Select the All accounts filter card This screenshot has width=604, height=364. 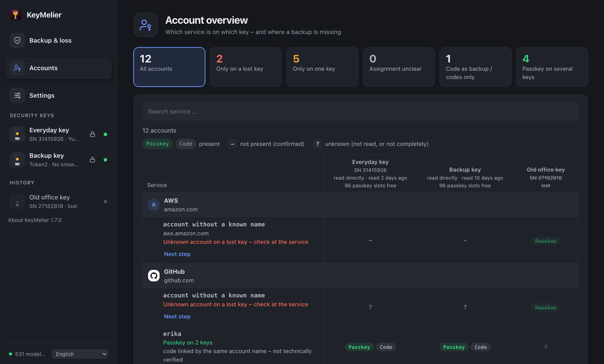[x=169, y=67]
